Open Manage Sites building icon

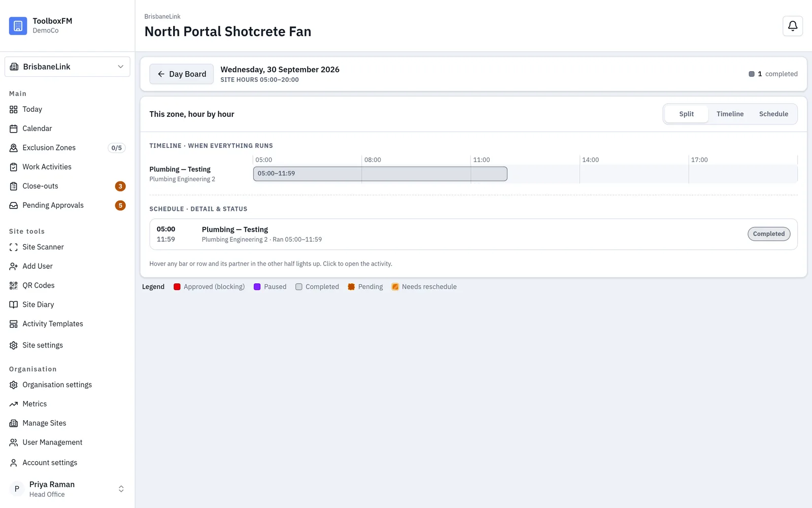click(14, 423)
